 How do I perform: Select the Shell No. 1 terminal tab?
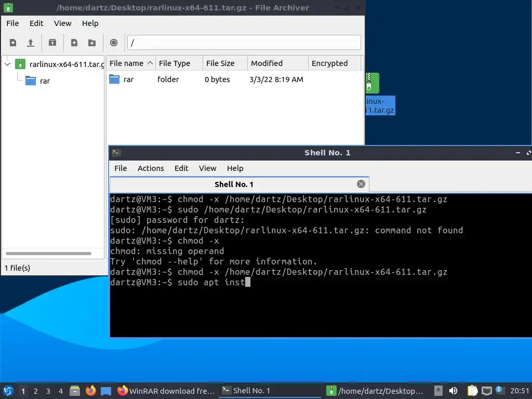[239, 184]
